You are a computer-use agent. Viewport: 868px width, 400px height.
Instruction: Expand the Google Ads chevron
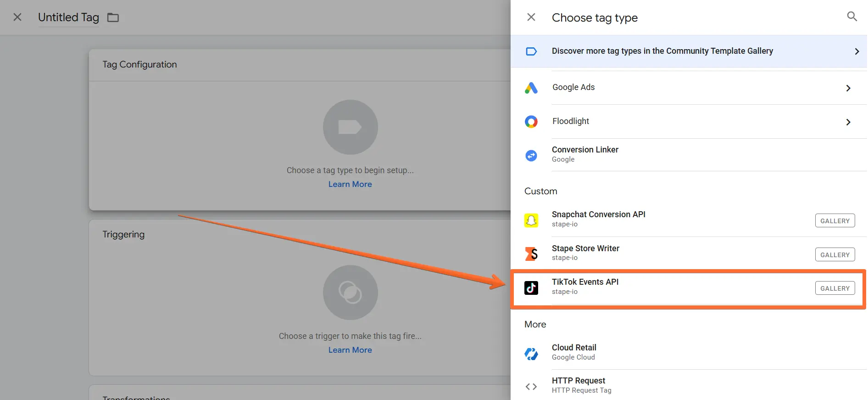pyautogui.click(x=848, y=88)
